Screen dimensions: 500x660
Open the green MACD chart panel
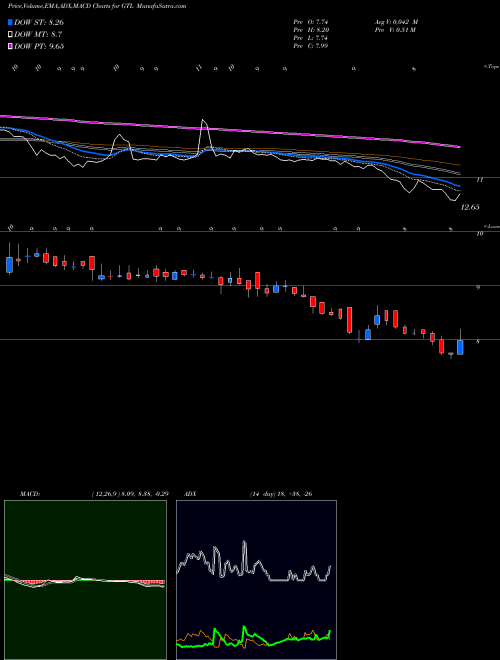[85, 580]
